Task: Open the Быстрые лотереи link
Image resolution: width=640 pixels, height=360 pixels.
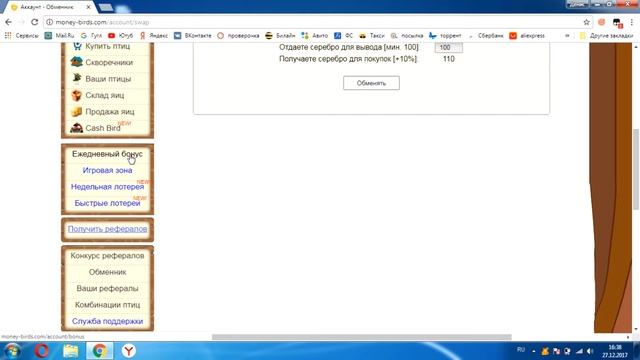Action: click(x=107, y=203)
